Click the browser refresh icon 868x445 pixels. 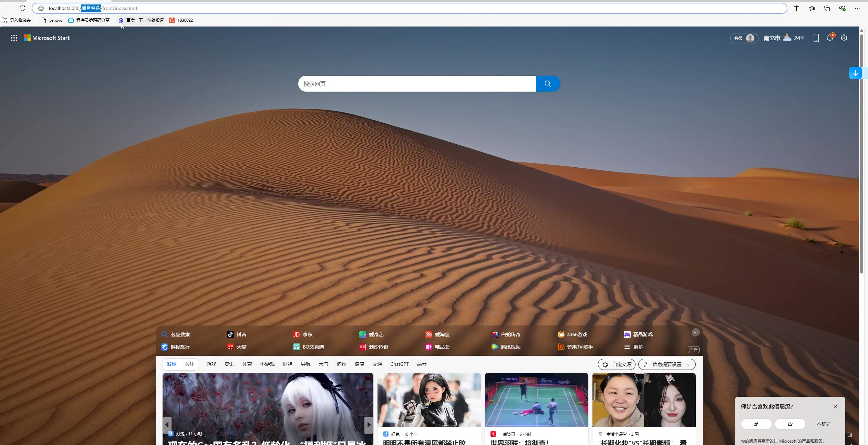(x=22, y=8)
